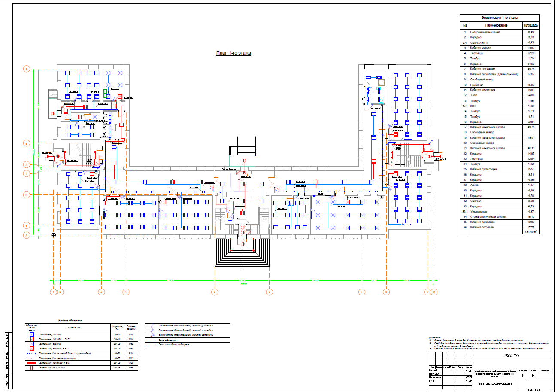Click the origin crosshair marker near axis А
The width and height of the screenshot is (555, 392).
click(x=54, y=235)
